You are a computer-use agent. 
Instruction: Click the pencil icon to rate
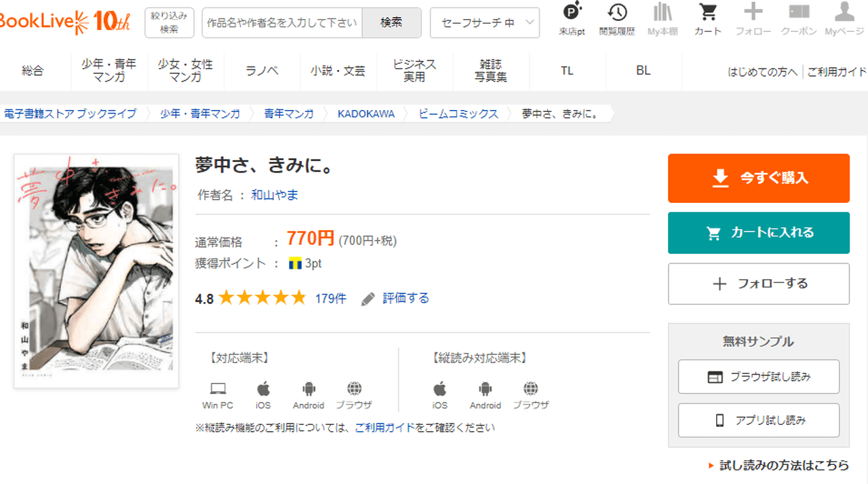point(368,299)
